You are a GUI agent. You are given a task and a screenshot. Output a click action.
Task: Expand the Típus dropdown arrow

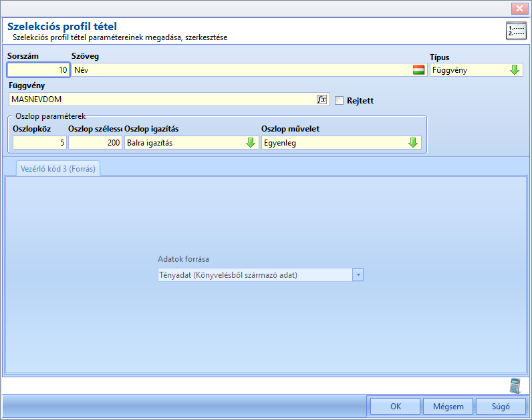515,70
